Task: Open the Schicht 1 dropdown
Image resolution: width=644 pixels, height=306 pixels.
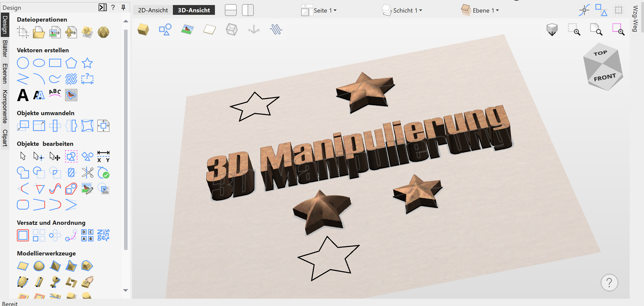Action: tap(402, 10)
